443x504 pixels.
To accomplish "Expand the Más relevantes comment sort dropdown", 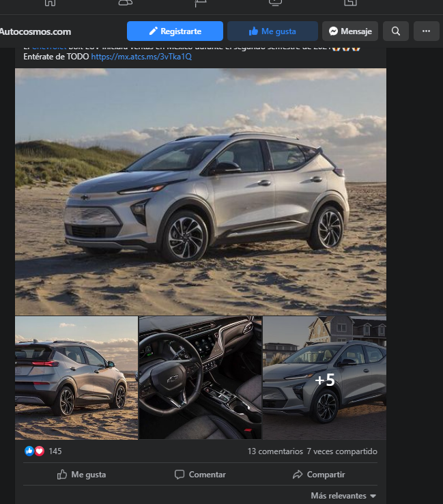I will (x=343, y=496).
